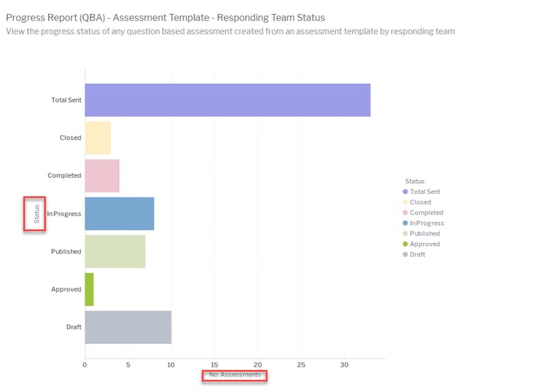This screenshot has height=392, width=546.
Task: Click the gray Draft bar
Action: click(128, 327)
